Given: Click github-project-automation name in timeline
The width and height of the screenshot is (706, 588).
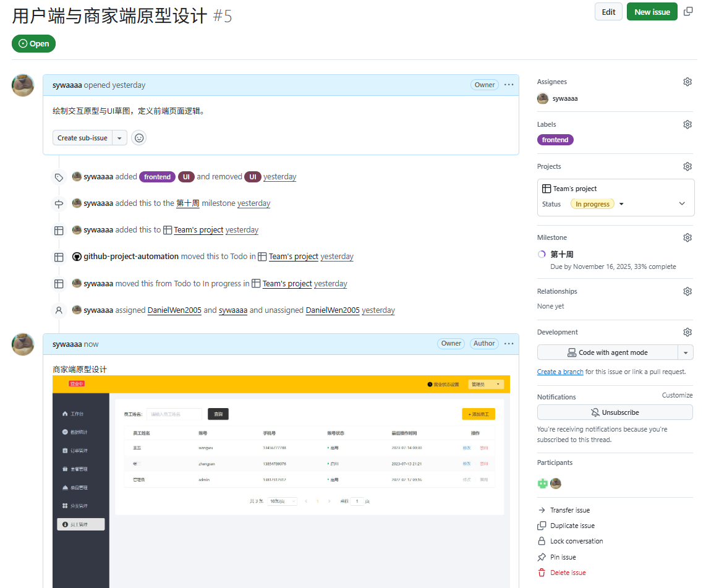Looking at the screenshot, I should pos(131,257).
